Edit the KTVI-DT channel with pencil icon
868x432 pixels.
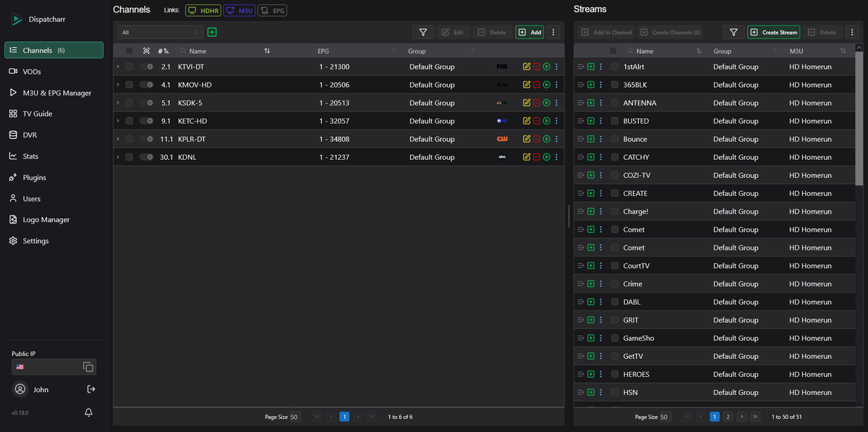(x=527, y=67)
